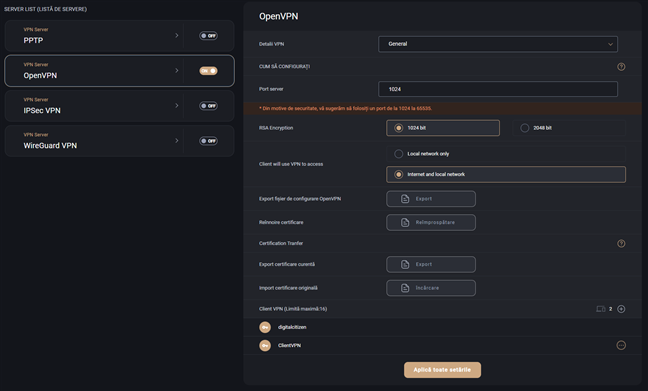This screenshot has height=391, width=648.
Task: Click the Certification Tranfer label
Action: point(281,243)
